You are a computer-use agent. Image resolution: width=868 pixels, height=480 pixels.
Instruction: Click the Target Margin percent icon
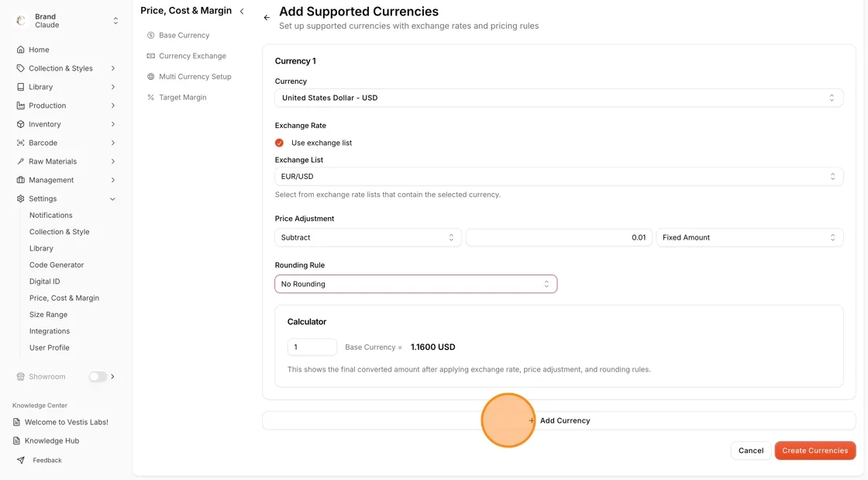pyautogui.click(x=150, y=98)
